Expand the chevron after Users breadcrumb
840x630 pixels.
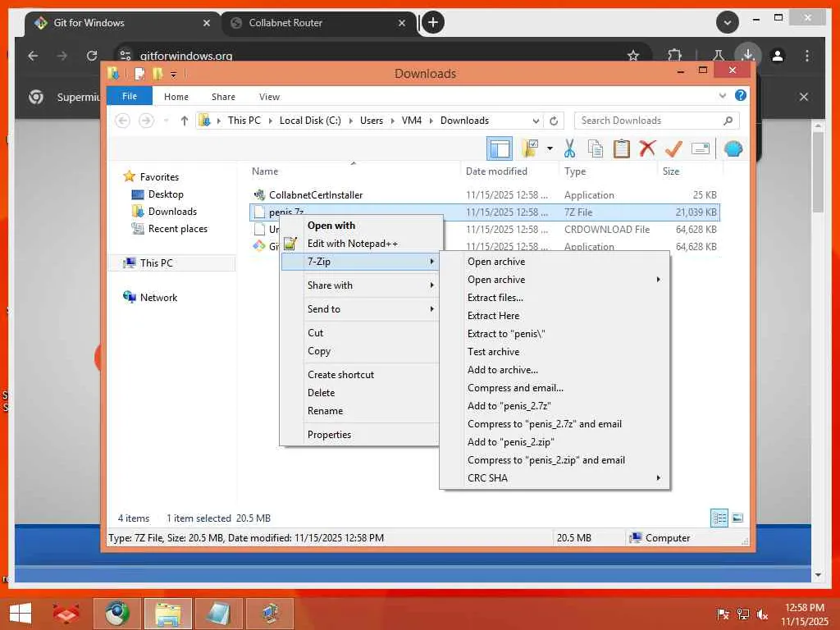pos(393,121)
